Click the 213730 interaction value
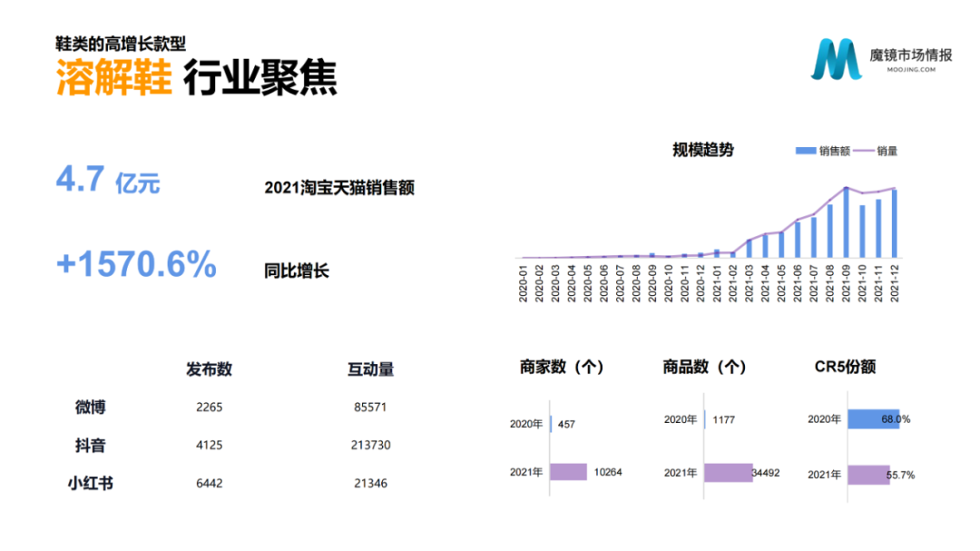 (x=370, y=446)
